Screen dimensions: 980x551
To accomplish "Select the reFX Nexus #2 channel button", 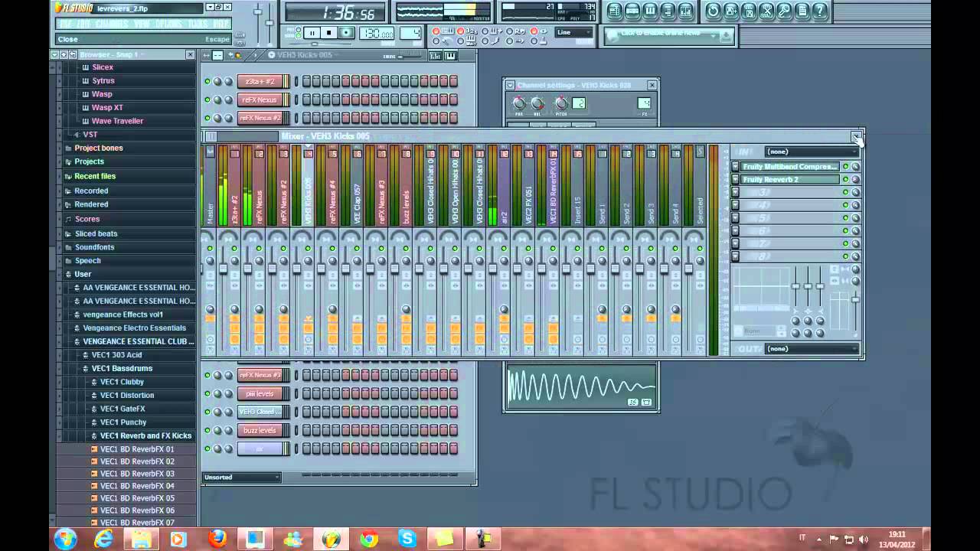I will 260,119.
